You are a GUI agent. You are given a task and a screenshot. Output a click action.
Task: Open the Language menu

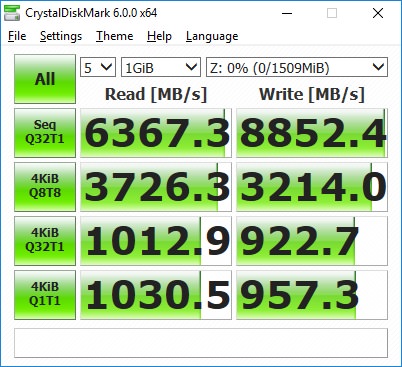(x=212, y=36)
